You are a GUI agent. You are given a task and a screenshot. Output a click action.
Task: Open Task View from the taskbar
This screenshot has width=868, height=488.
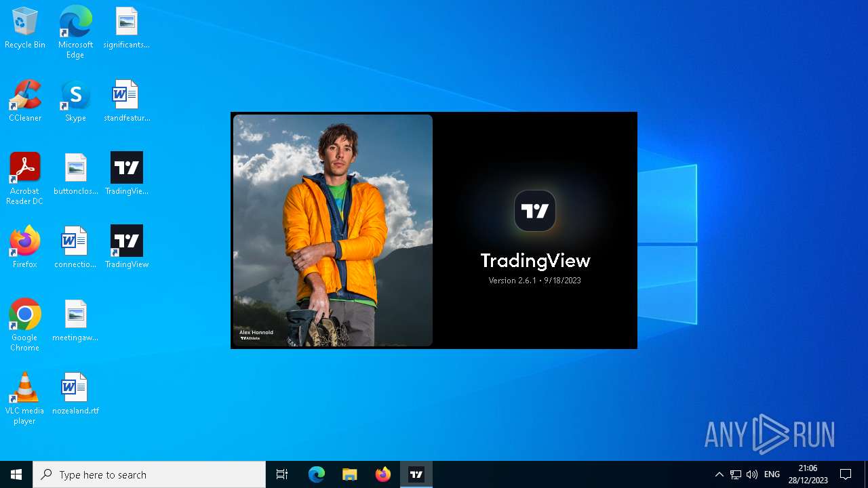(x=282, y=474)
